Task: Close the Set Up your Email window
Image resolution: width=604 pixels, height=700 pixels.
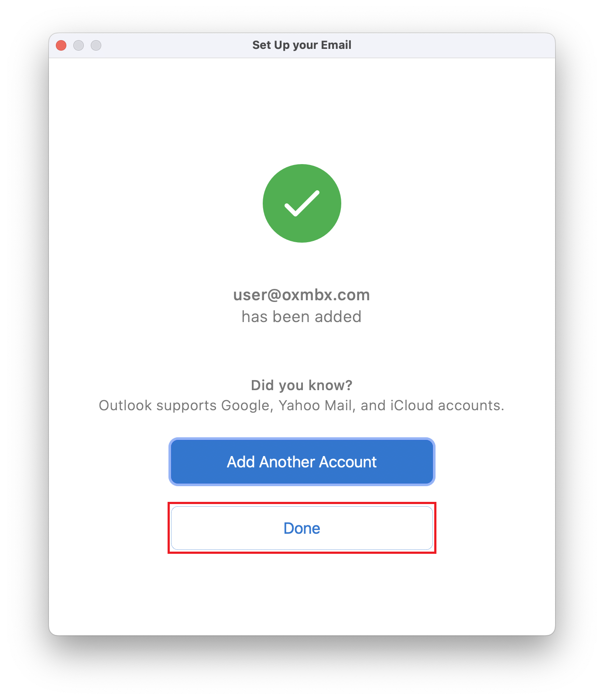Action: tap(61, 45)
